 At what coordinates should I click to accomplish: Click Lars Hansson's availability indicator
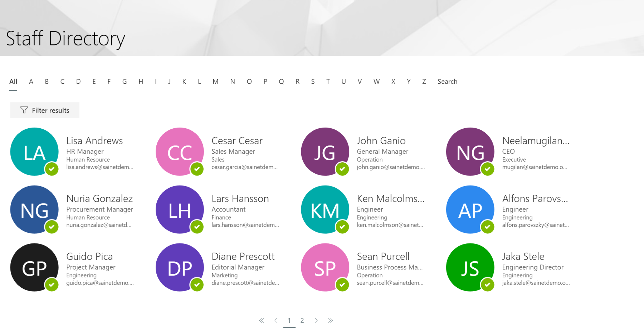(196, 227)
